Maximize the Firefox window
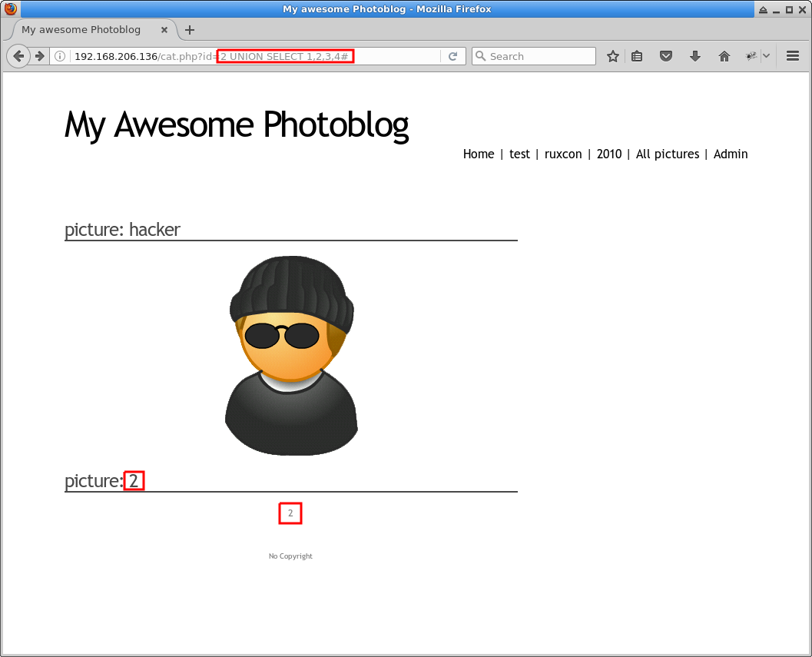The image size is (812, 657). (789, 9)
